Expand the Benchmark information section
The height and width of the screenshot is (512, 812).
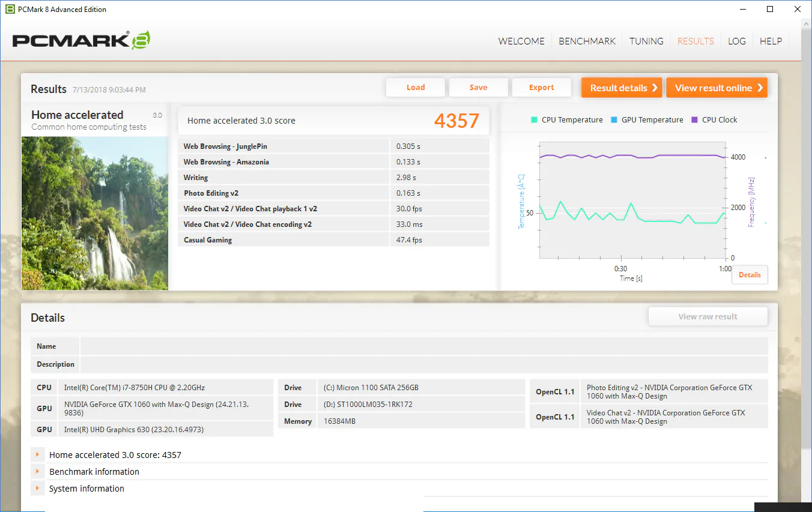(x=37, y=472)
